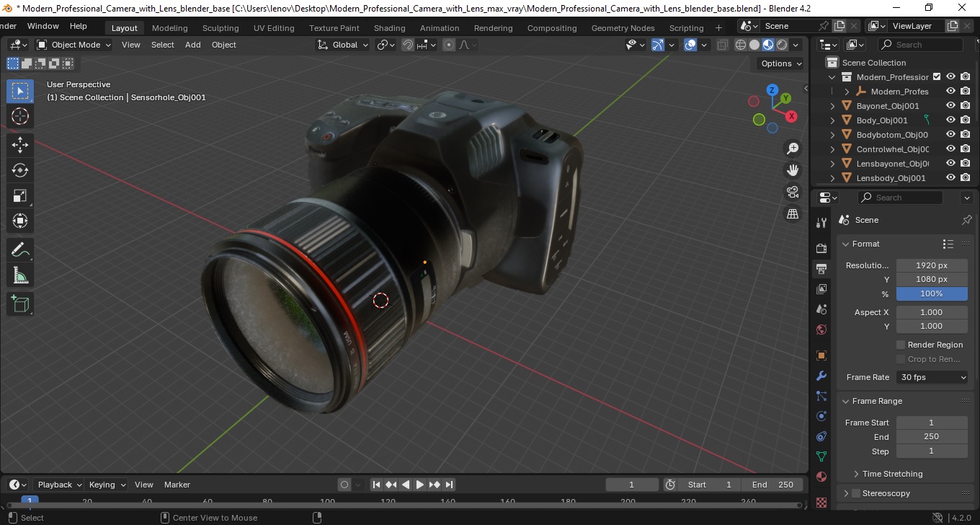Activate the Annotate tool
This screenshot has height=525, width=980.
click(x=20, y=250)
